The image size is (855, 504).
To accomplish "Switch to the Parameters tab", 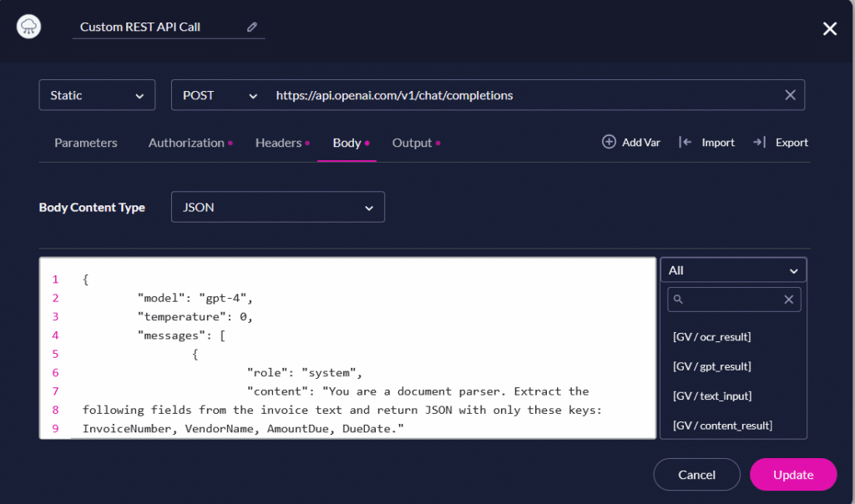I will click(85, 143).
